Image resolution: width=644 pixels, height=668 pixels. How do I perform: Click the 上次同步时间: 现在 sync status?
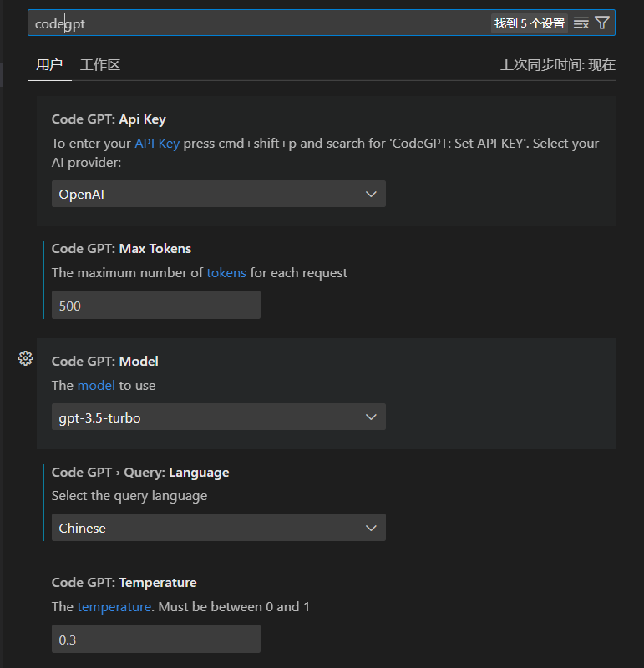pyautogui.click(x=557, y=65)
